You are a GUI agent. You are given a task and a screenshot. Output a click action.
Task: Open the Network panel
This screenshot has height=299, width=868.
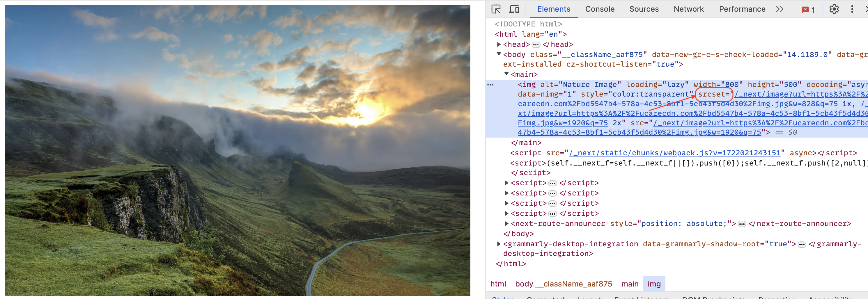688,9
